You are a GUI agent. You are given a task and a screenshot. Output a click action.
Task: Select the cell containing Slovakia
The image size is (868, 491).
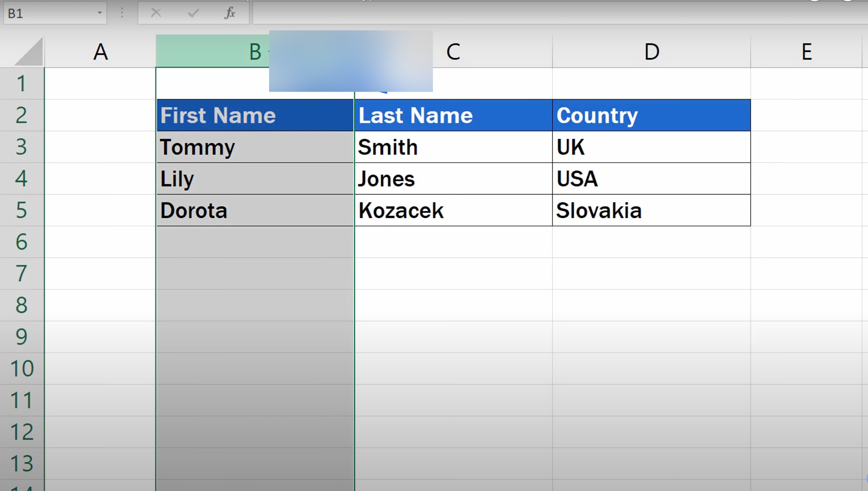651,210
